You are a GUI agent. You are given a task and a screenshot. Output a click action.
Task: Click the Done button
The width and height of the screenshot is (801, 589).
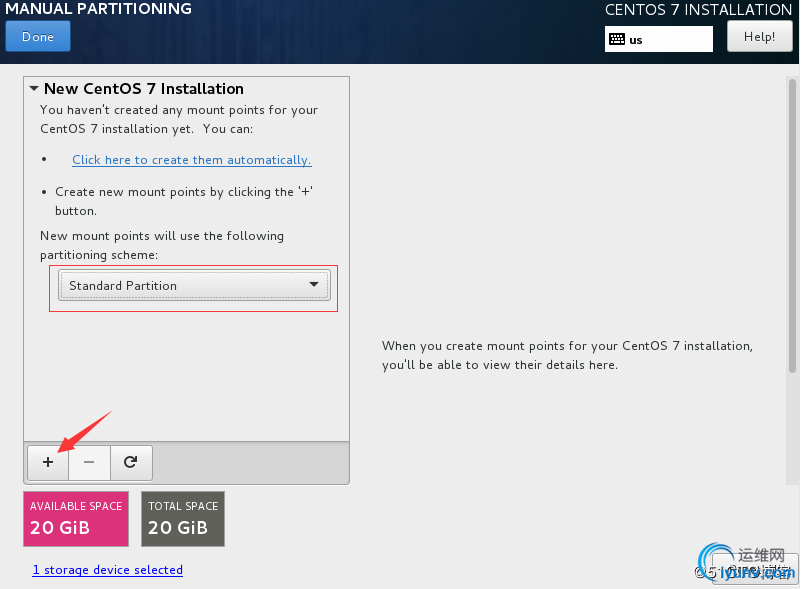(x=38, y=37)
